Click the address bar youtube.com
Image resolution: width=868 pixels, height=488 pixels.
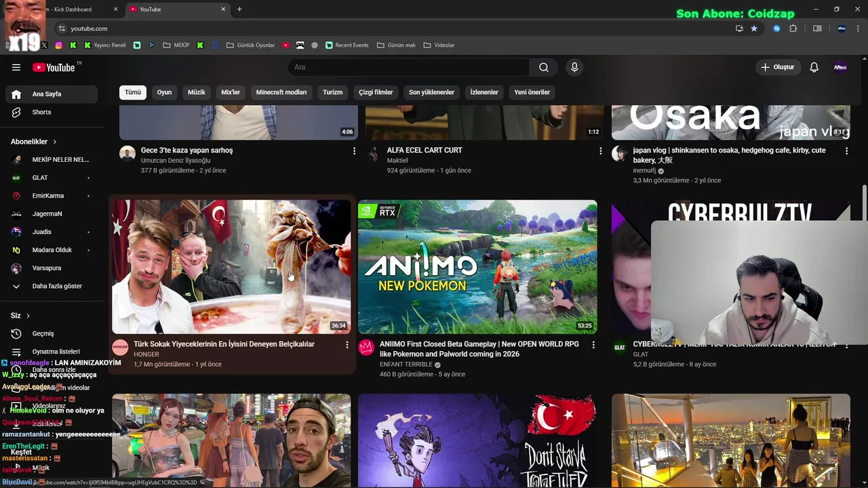89,28
